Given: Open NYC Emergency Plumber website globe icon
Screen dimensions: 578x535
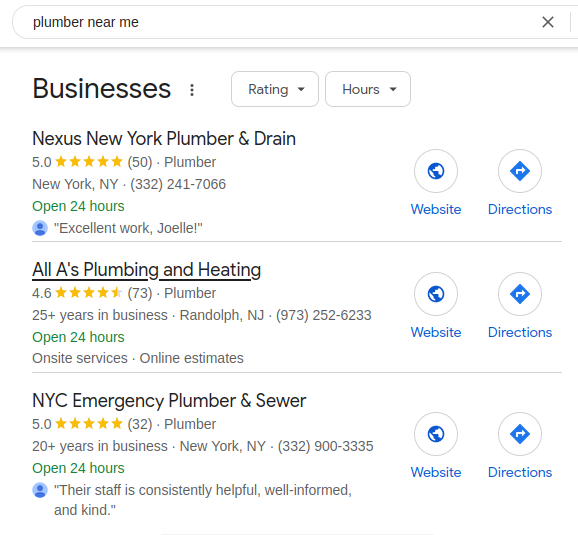Looking at the screenshot, I should coord(436,434).
